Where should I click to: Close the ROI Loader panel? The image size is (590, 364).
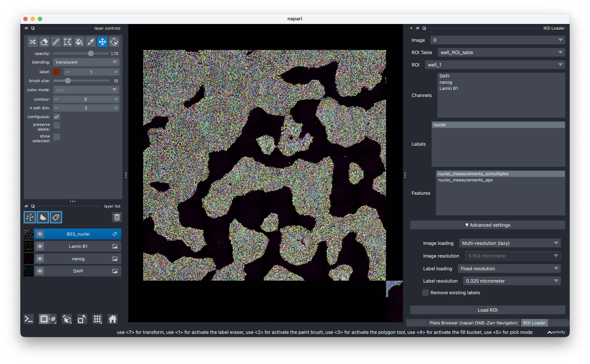tap(411, 28)
